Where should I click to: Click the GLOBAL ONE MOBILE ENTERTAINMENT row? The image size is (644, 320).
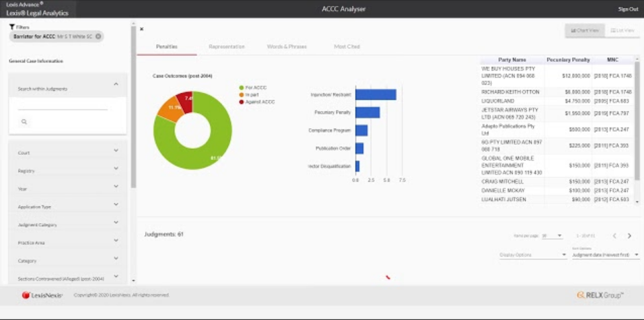[557, 165]
